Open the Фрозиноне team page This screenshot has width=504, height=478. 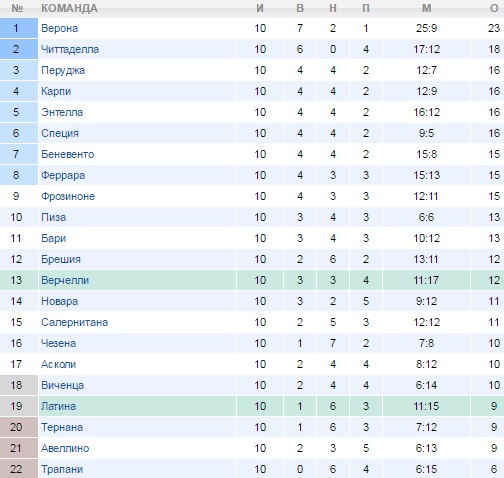pos(68,196)
